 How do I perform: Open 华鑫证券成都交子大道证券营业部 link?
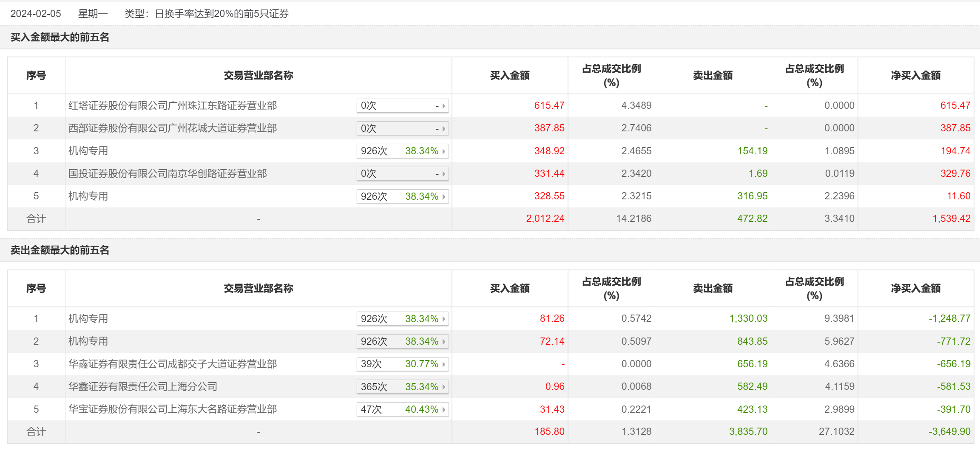(x=172, y=364)
